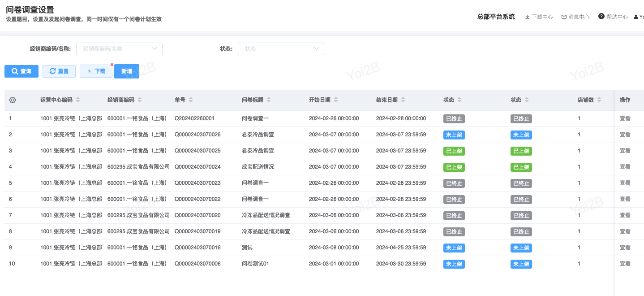
Task: Sort by 结束日期 sort icon
Action: click(403, 100)
